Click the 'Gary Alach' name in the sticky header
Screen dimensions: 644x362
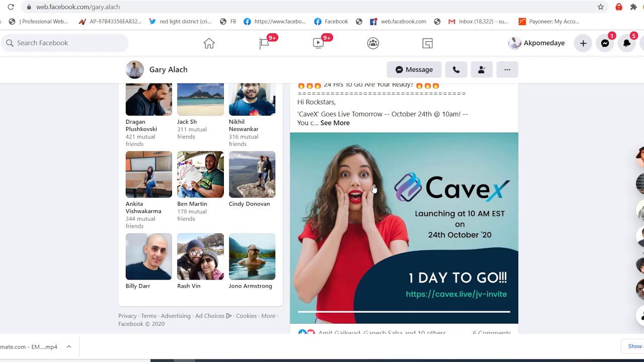169,70
